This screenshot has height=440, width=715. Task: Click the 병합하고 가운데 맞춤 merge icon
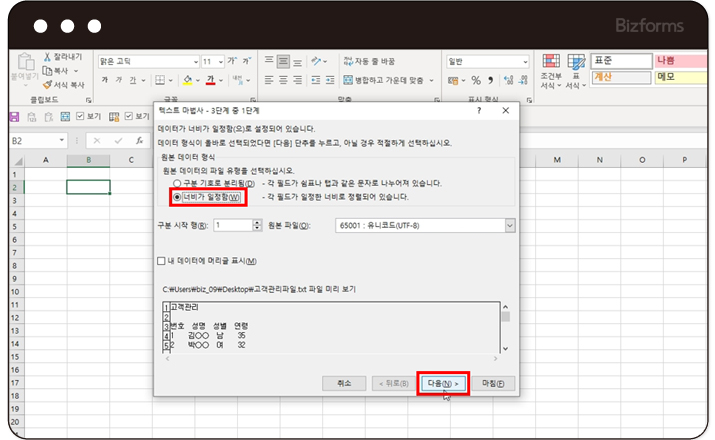pos(347,80)
